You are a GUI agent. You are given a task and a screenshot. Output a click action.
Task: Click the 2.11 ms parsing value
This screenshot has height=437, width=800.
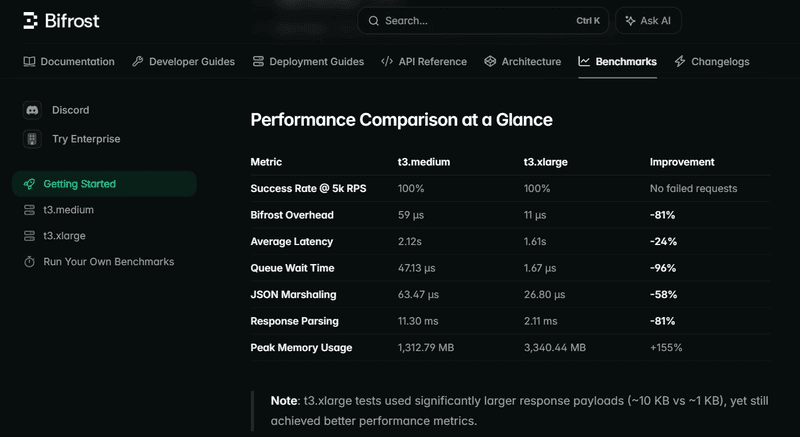click(540, 321)
